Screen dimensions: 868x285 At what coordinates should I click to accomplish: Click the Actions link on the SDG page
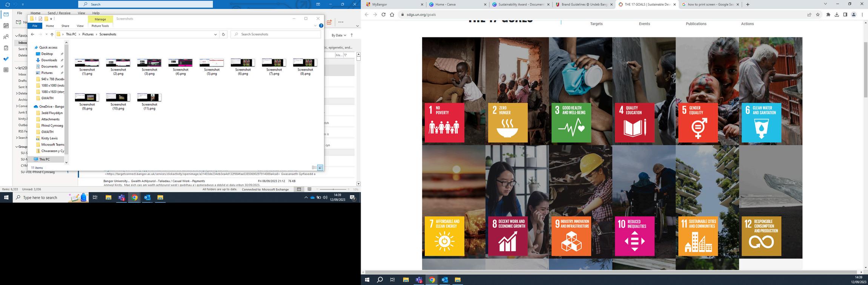(x=747, y=24)
